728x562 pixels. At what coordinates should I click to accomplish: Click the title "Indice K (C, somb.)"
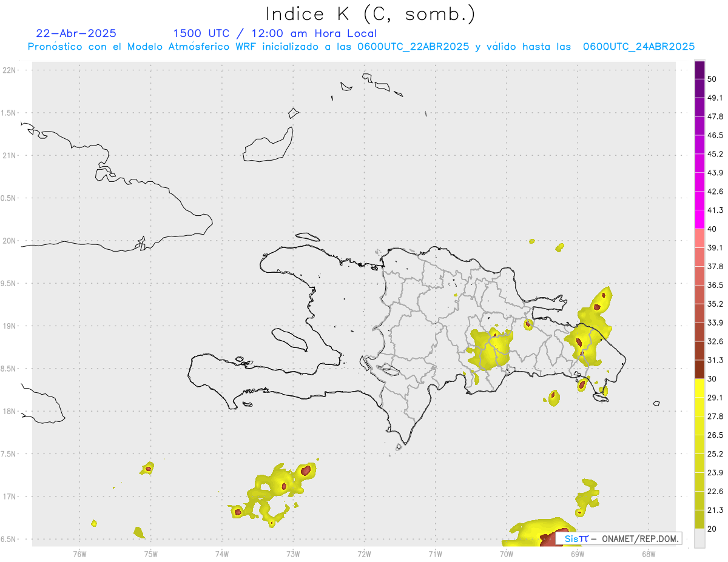point(370,15)
